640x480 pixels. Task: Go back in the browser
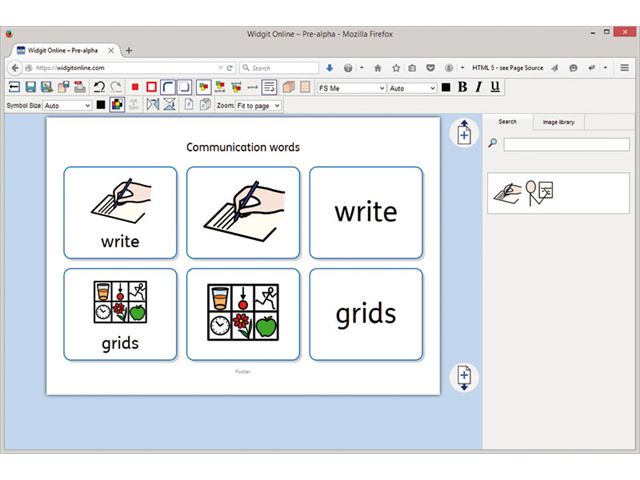coord(15,68)
